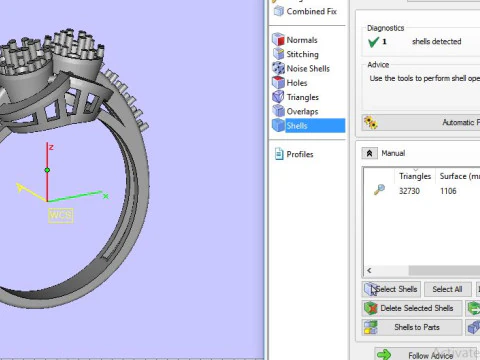Click the Profiles document icon
480x360 pixels.
coord(279,154)
